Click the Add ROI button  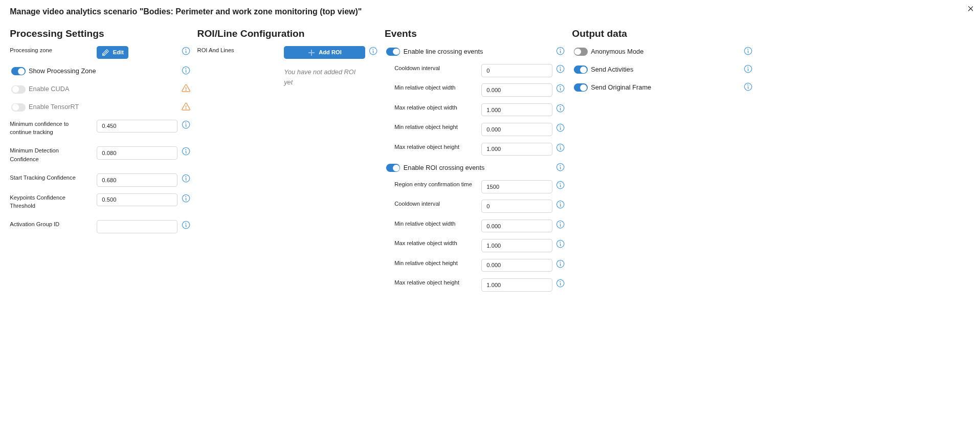324,53
